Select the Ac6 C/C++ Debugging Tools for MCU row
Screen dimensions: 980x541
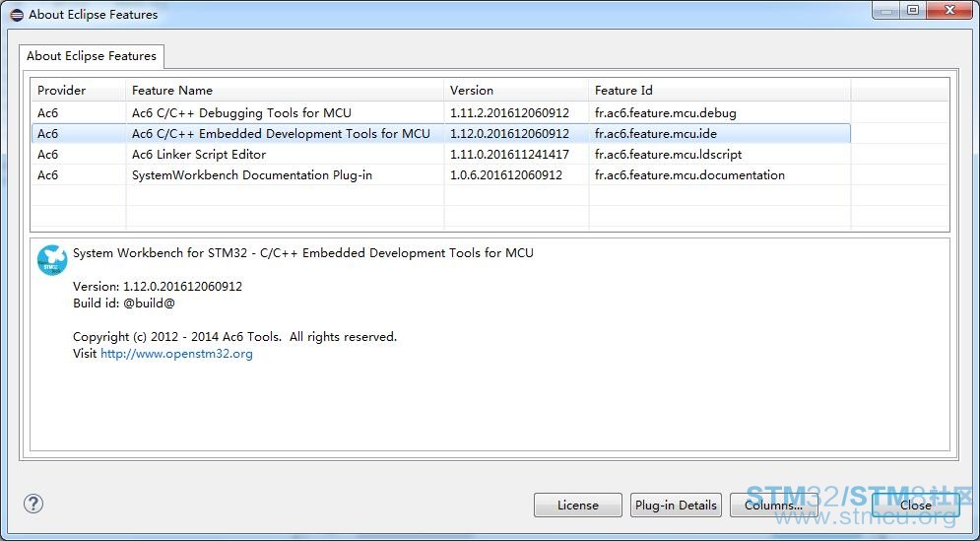click(440, 113)
